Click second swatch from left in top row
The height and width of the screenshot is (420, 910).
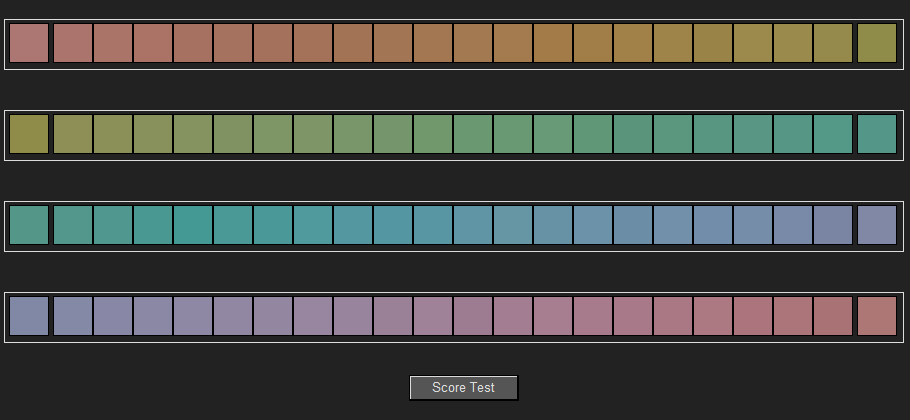pyautogui.click(x=73, y=43)
